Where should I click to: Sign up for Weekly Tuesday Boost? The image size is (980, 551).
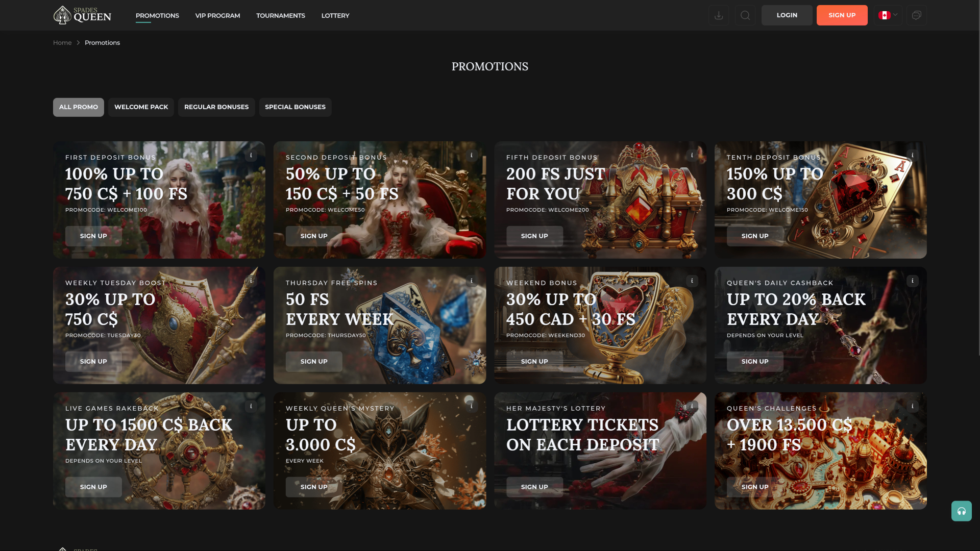pos(93,362)
